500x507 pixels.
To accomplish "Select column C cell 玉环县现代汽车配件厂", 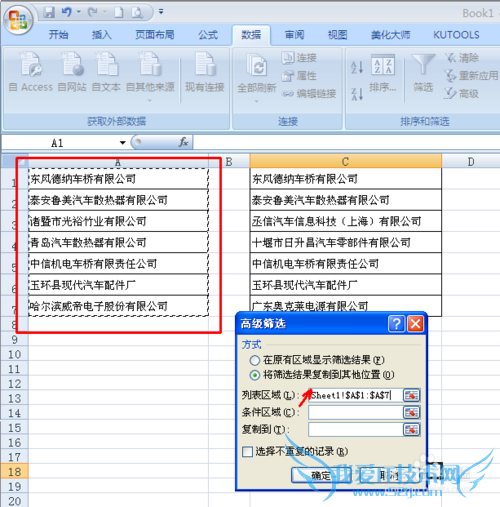I will [x=346, y=285].
